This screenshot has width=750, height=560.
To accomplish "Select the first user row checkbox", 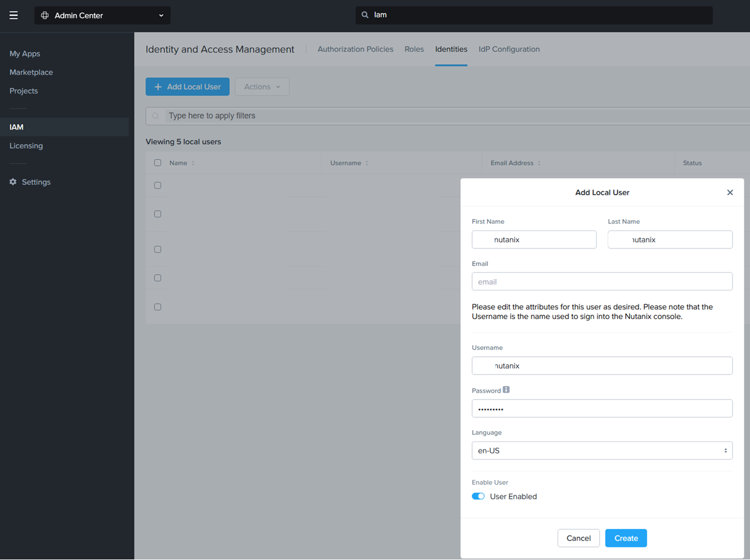I will (158, 186).
